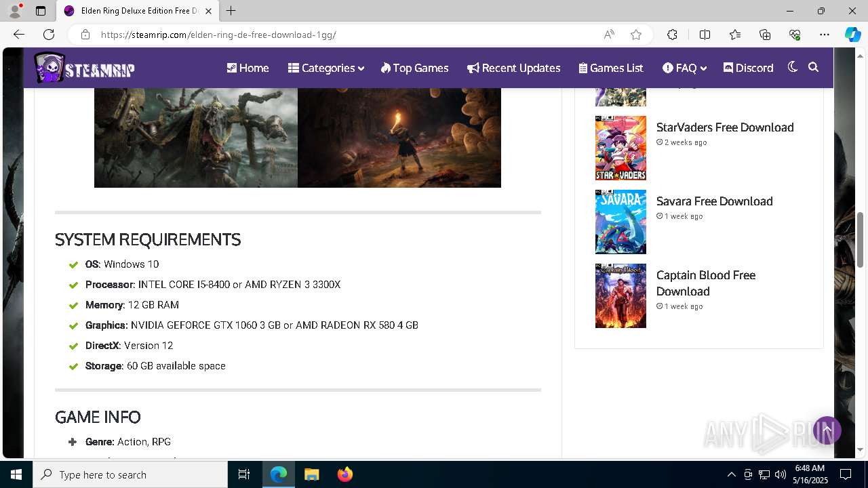The image size is (868, 488).
Task: Open the Copilot sidebar icon
Action: 852,35
